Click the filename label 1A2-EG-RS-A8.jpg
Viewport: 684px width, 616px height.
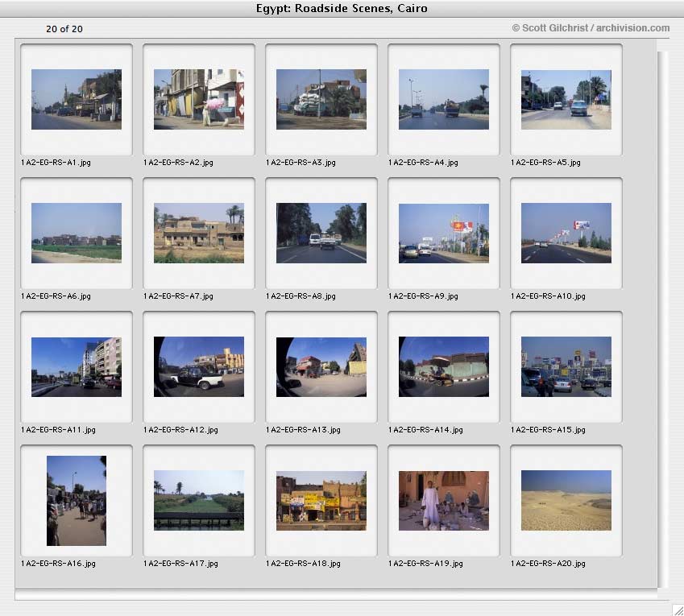click(301, 296)
